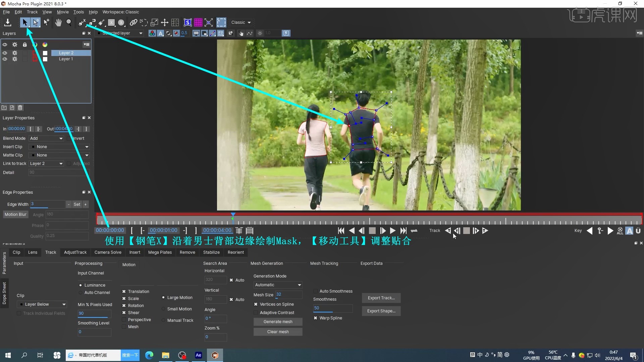Screen dimensions: 644x362
Task: Enable the Perspective motion checkbox
Action: tap(124, 320)
